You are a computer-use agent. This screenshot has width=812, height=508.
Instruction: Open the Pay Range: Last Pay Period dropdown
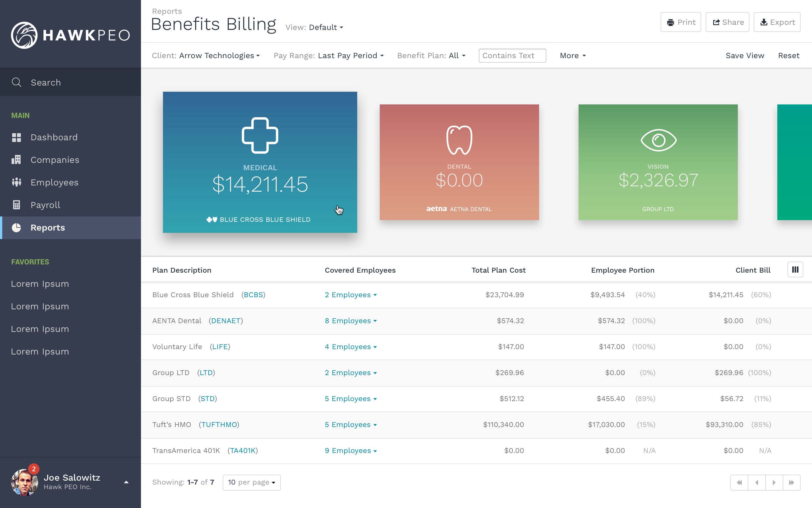328,55
